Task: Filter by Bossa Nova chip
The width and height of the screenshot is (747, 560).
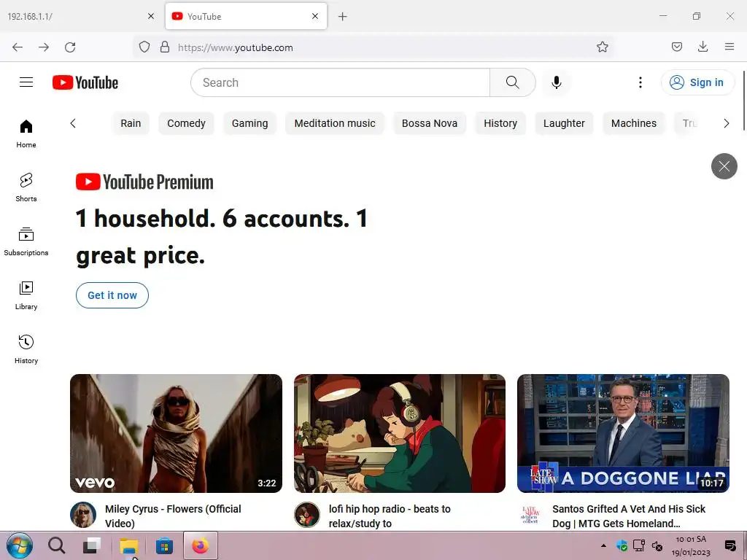Action: [430, 123]
